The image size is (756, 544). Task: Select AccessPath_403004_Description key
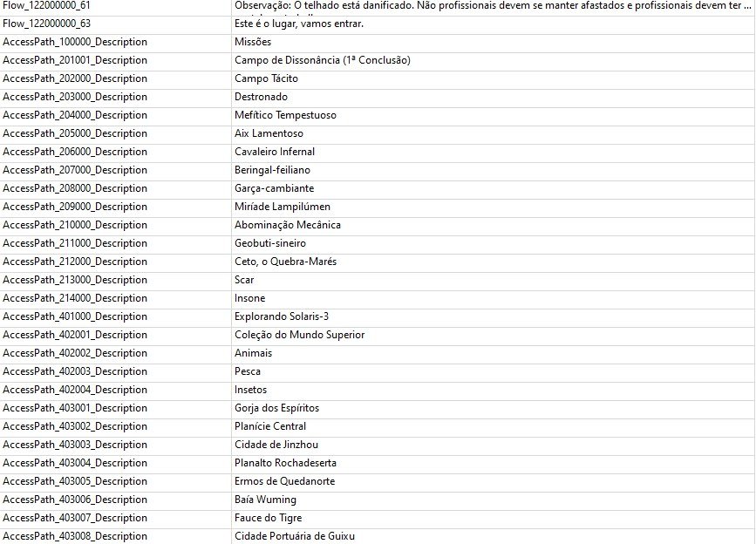115,464
